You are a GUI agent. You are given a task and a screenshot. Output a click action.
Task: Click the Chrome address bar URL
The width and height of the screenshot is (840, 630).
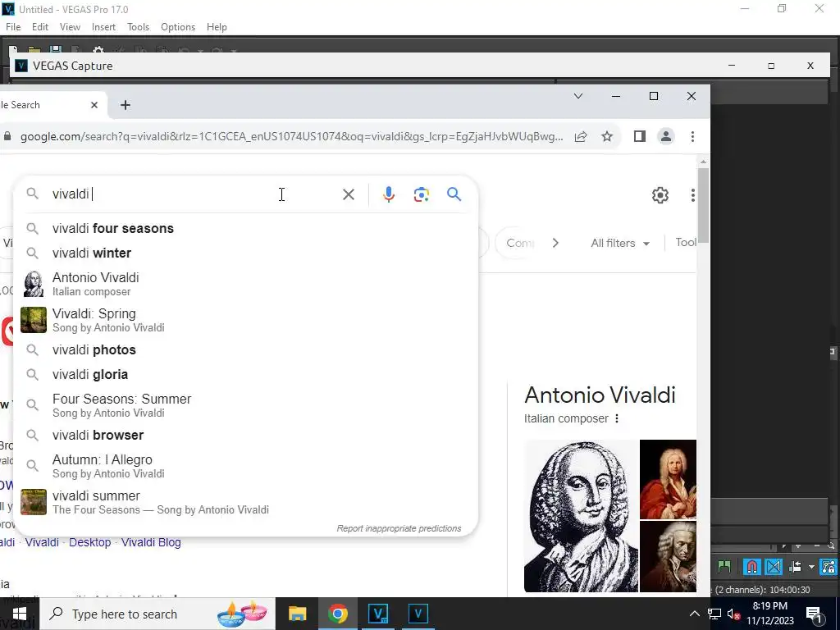(x=292, y=137)
